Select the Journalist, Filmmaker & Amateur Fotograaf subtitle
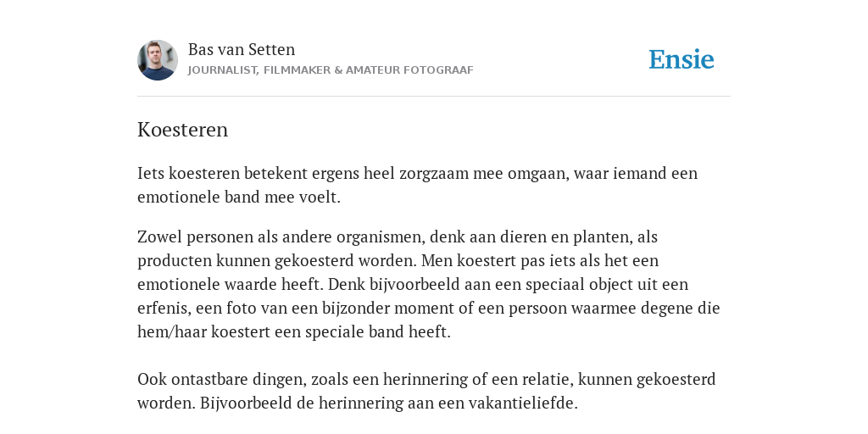This screenshot has height=434, width=868. (x=331, y=70)
